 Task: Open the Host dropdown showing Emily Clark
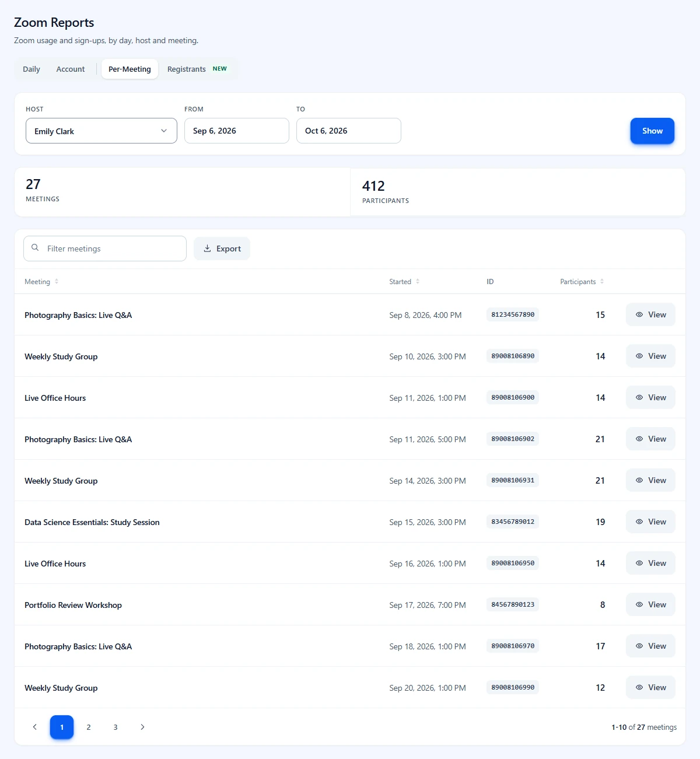(101, 131)
